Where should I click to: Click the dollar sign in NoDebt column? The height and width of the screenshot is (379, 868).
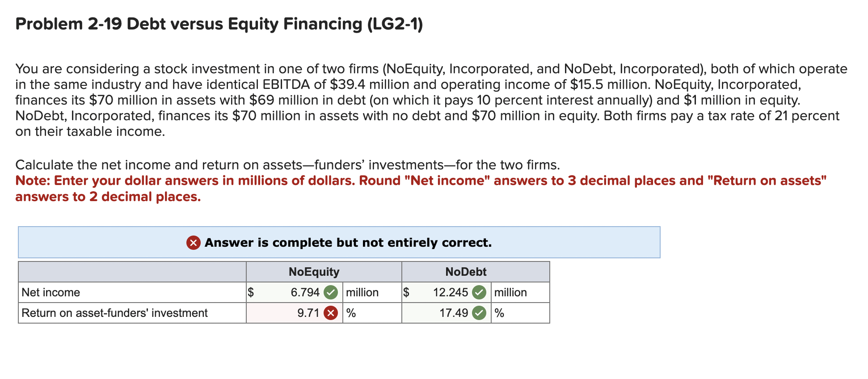pos(406,292)
